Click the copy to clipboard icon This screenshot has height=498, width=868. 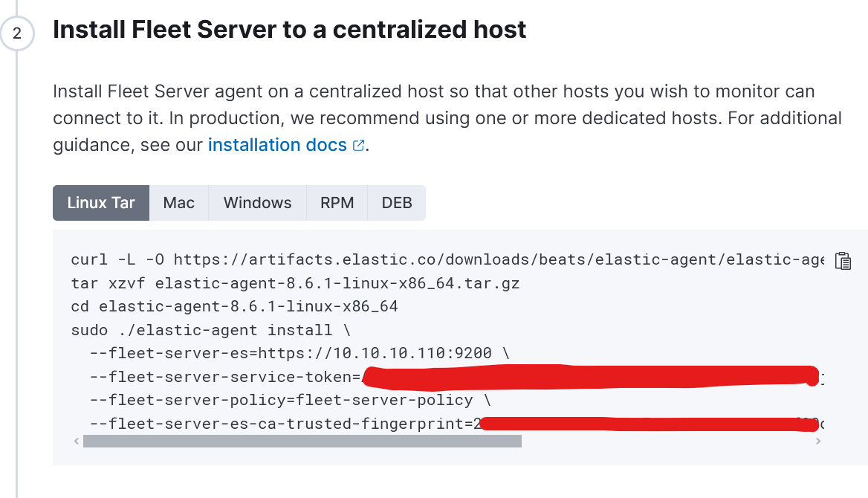pos(843,261)
